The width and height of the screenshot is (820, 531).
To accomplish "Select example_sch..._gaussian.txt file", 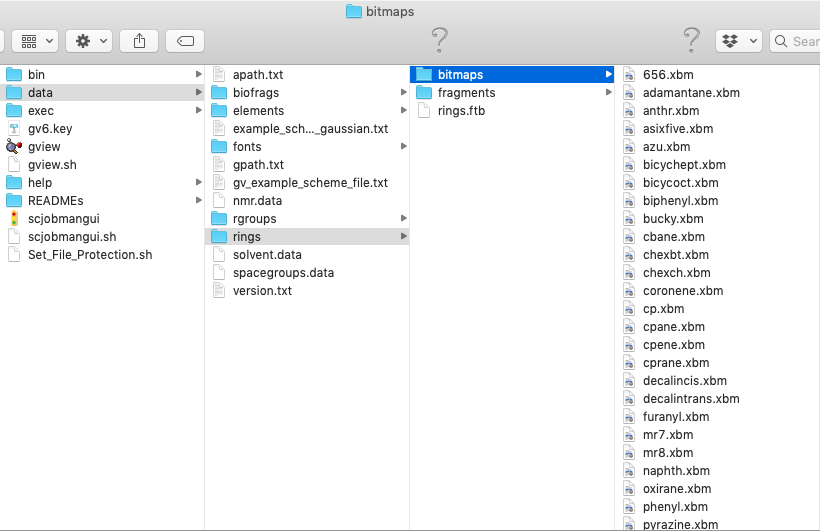I will point(308,129).
